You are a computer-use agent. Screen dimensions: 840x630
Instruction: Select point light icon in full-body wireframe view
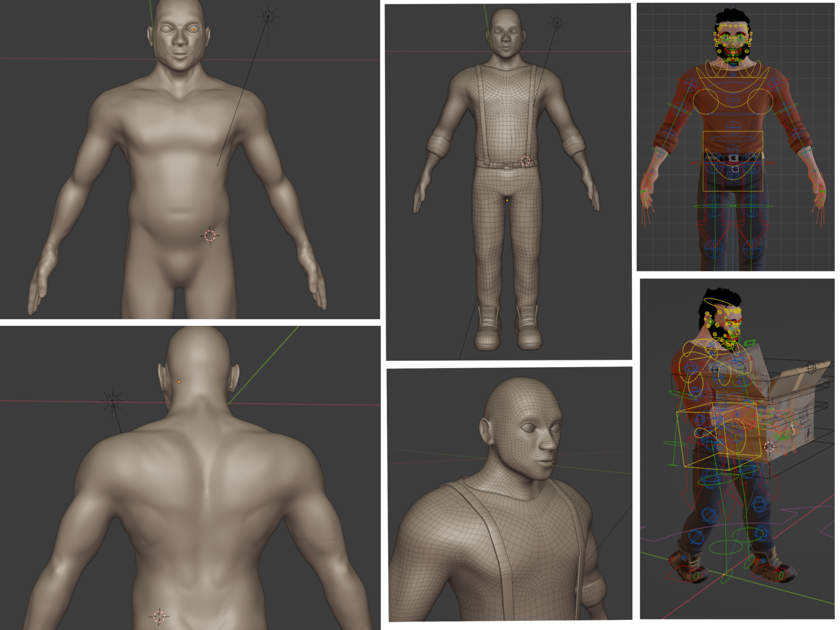[x=557, y=22]
